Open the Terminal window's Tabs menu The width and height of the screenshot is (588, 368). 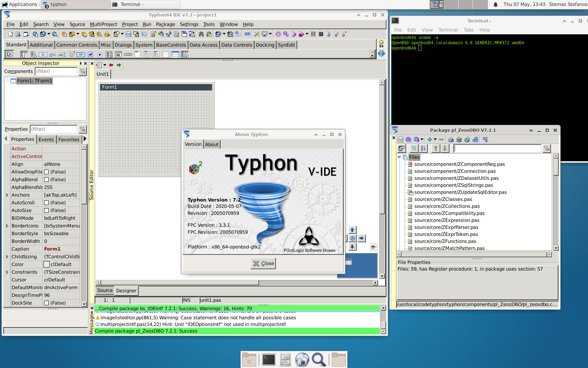coord(468,30)
